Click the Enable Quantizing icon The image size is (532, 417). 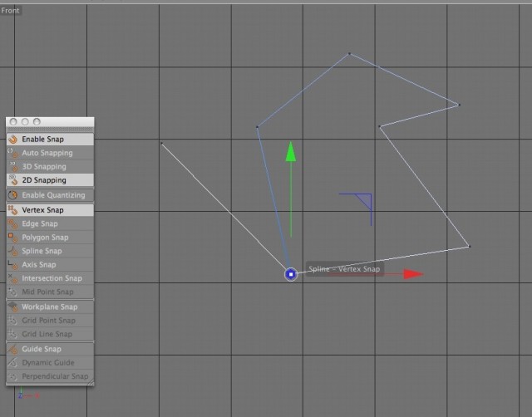pyautogui.click(x=13, y=195)
